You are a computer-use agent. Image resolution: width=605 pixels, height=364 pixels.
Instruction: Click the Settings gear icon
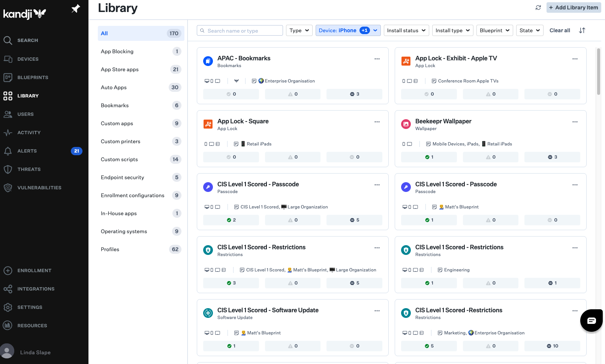(x=8, y=307)
